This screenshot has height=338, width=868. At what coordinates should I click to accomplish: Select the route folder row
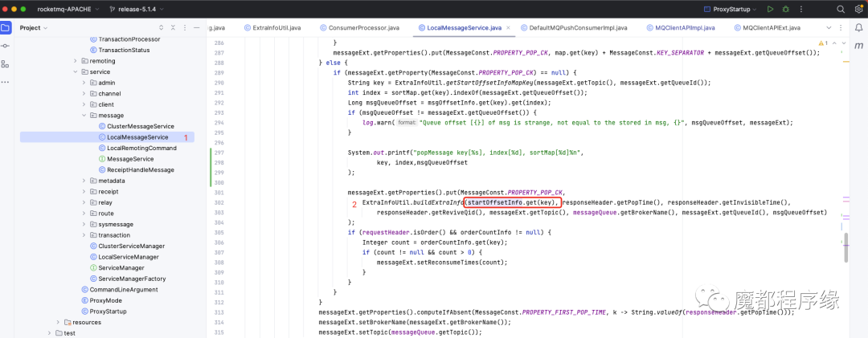coord(107,213)
